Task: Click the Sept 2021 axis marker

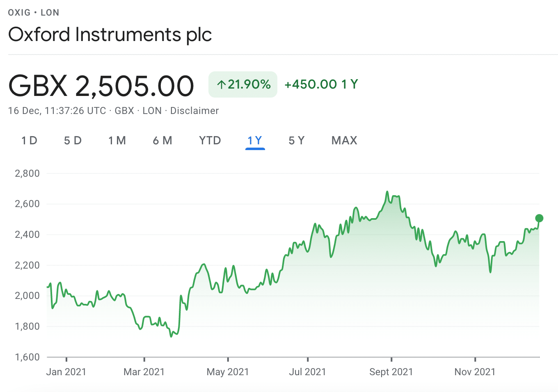Action: [x=391, y=372]
